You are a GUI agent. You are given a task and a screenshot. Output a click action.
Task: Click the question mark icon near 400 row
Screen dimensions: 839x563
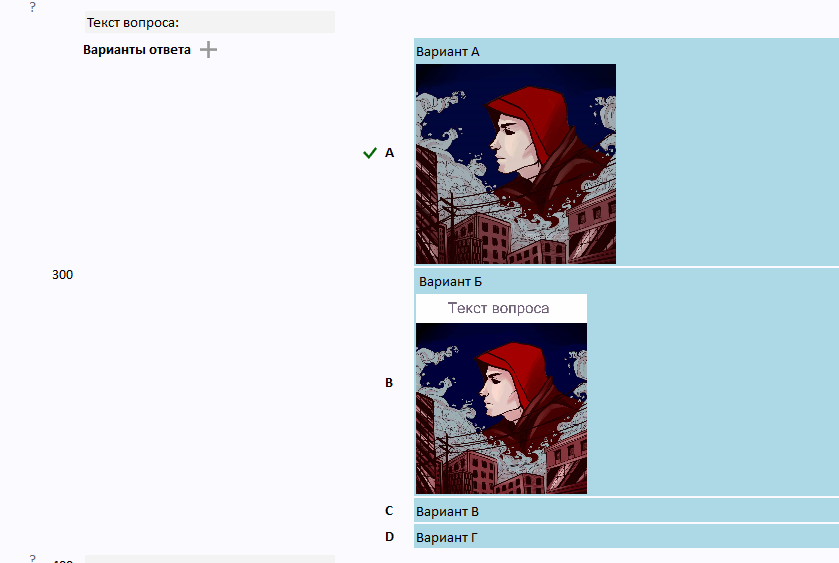(x=33, y=558)
